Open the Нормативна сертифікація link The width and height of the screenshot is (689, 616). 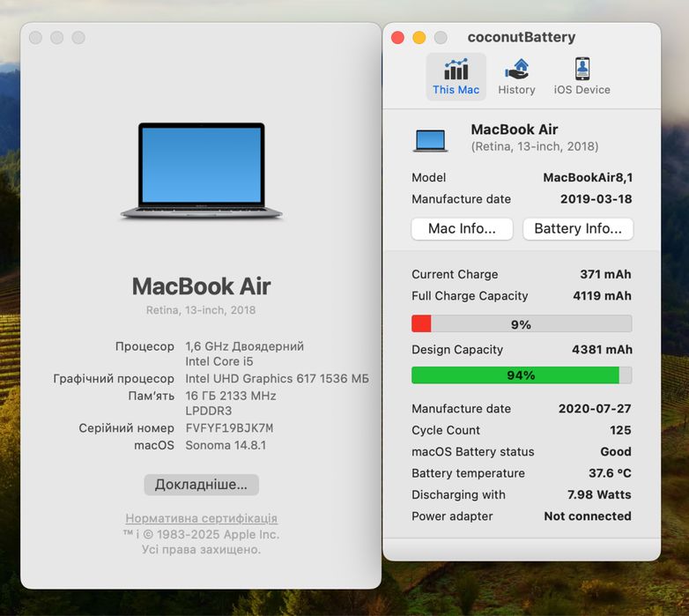click(x=201, y=518)
